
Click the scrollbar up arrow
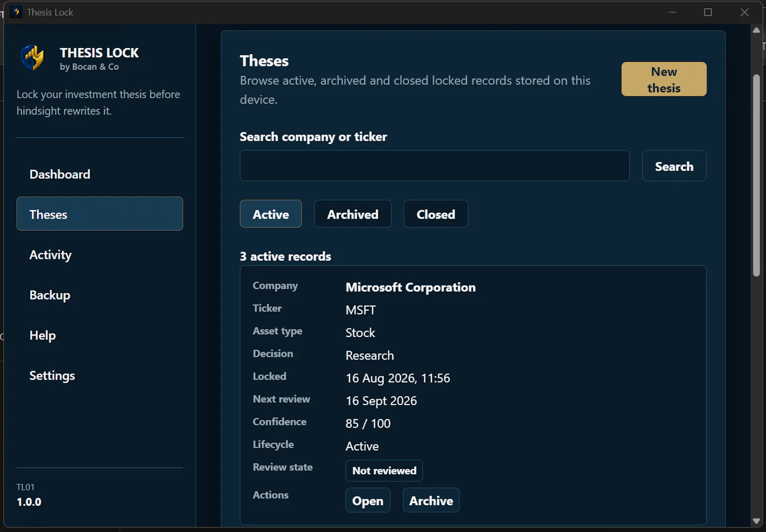click(x=756, y=30)
